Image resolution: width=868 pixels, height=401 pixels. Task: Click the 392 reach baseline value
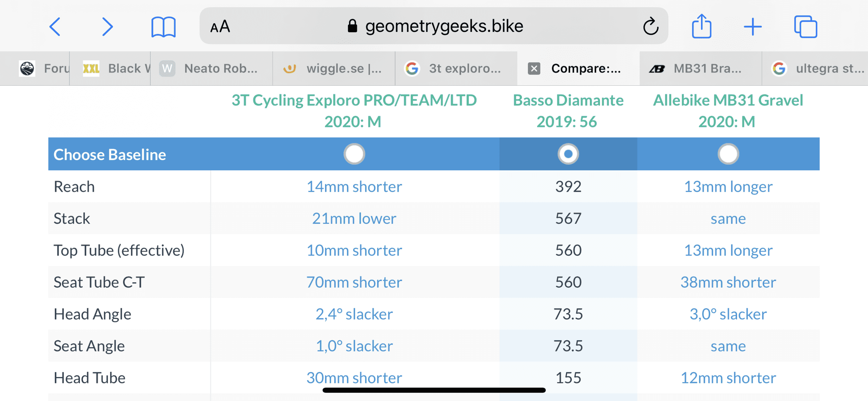coord(568,187)
